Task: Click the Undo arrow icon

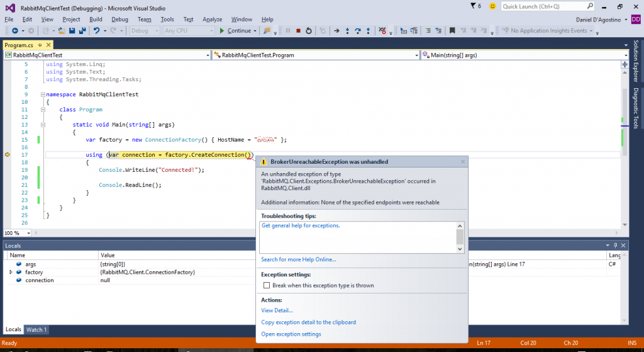Action: [96, 30]
